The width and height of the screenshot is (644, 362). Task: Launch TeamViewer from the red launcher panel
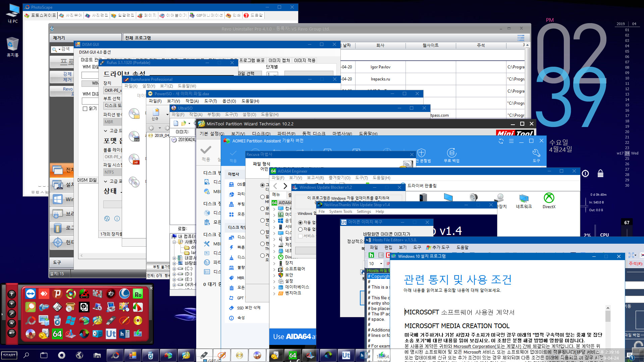[31, 294]
